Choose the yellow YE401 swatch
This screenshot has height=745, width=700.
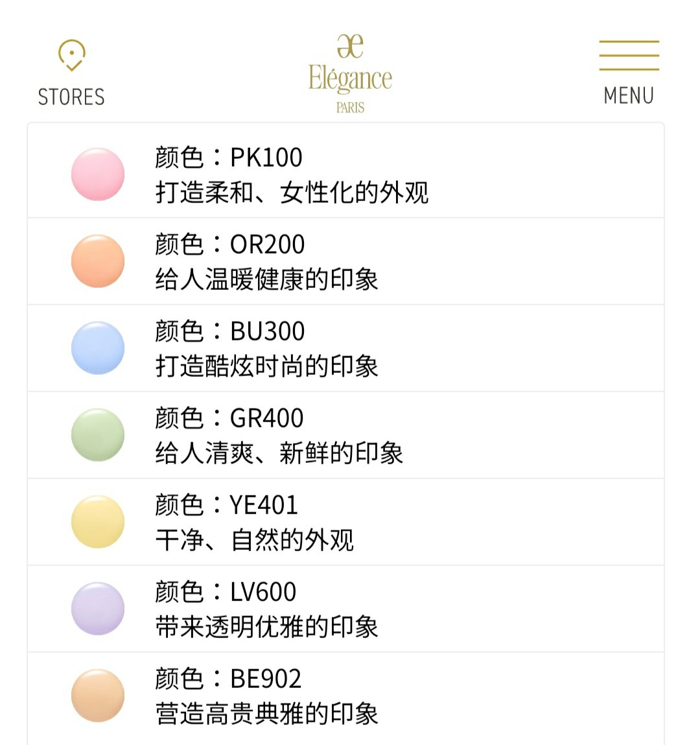tap(98, 521)
